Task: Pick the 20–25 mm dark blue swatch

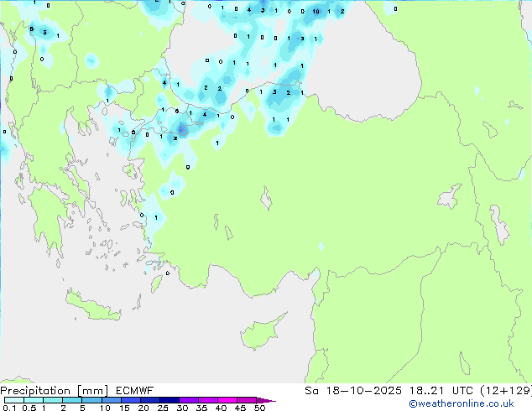Action: point(150,400)
